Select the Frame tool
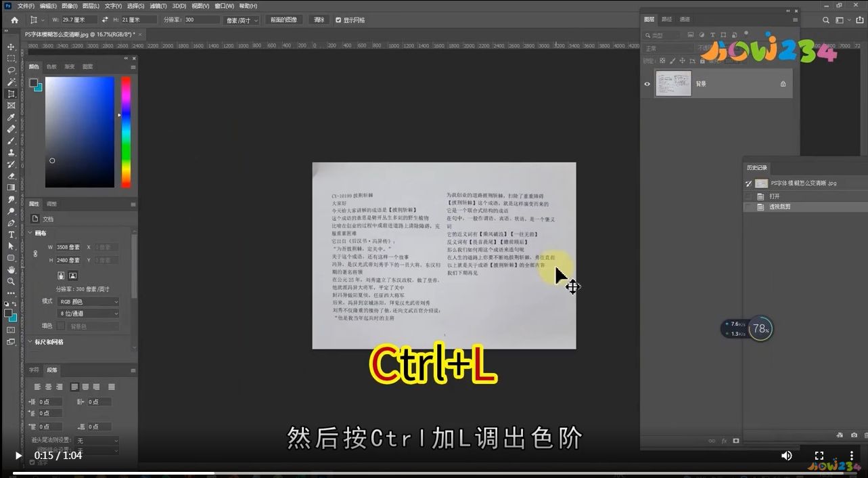Screen dimensions: 868x478 [x=11, y=106]
